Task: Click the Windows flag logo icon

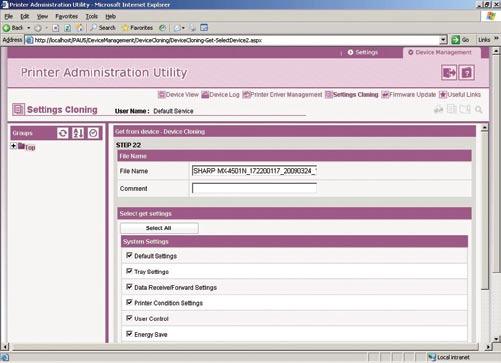Action: click(x=491, y=16)
